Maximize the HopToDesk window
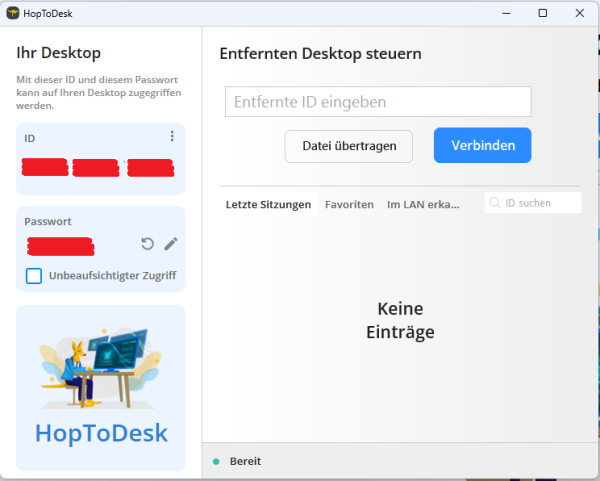 coord(543,13)
